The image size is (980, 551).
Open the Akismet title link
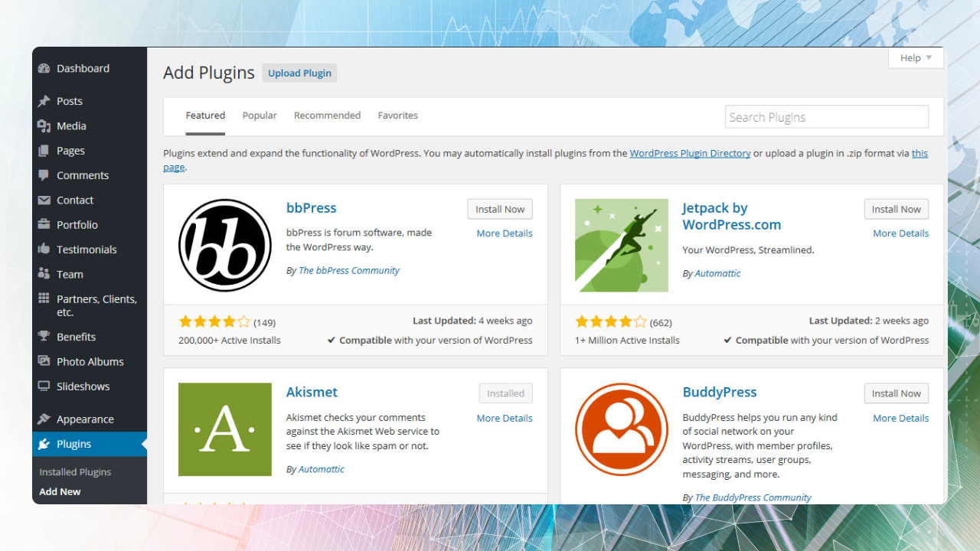tap(312, 392)
